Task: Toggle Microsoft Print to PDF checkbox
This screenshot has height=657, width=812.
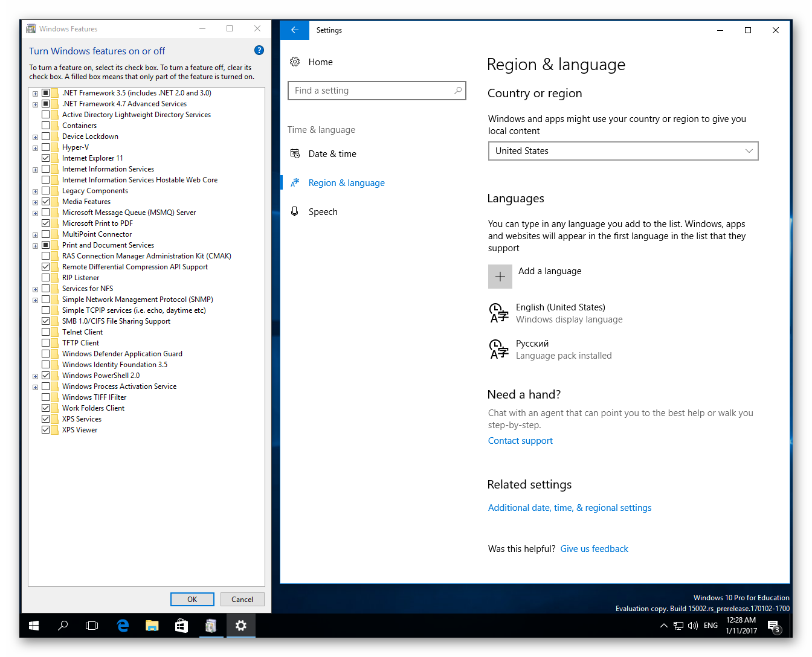Action: tap(46, 223)
